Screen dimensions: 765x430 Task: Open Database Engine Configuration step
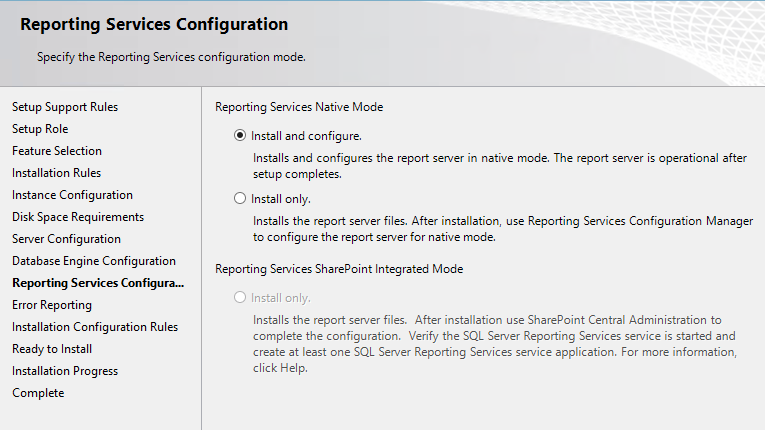click(94, 261)
